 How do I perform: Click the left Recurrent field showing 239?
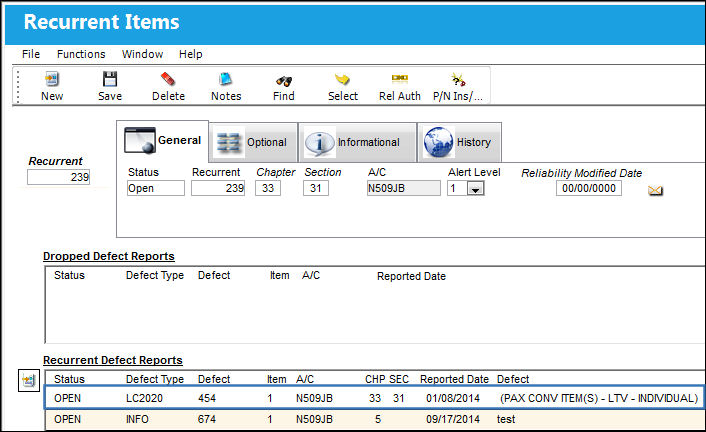click(x=59, y=177)
